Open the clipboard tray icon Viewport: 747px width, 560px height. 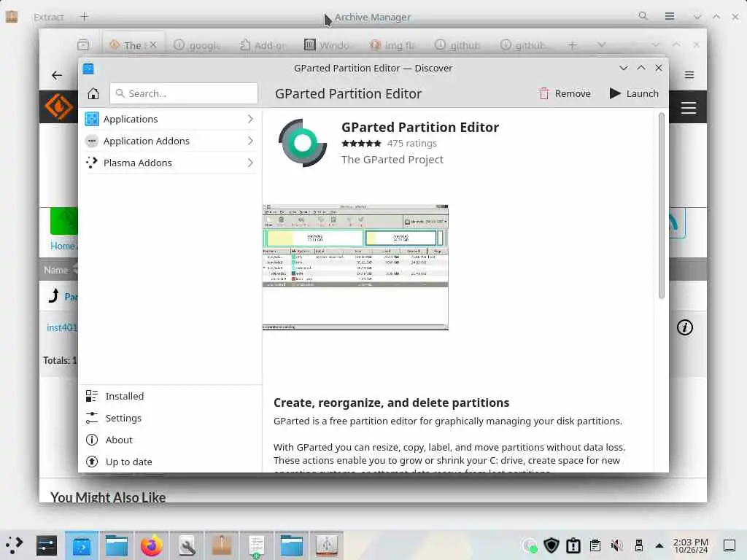595,545
